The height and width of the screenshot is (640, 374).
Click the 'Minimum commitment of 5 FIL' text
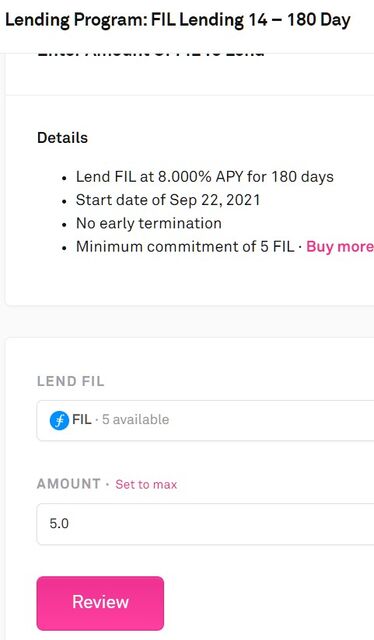coord(185,247)
